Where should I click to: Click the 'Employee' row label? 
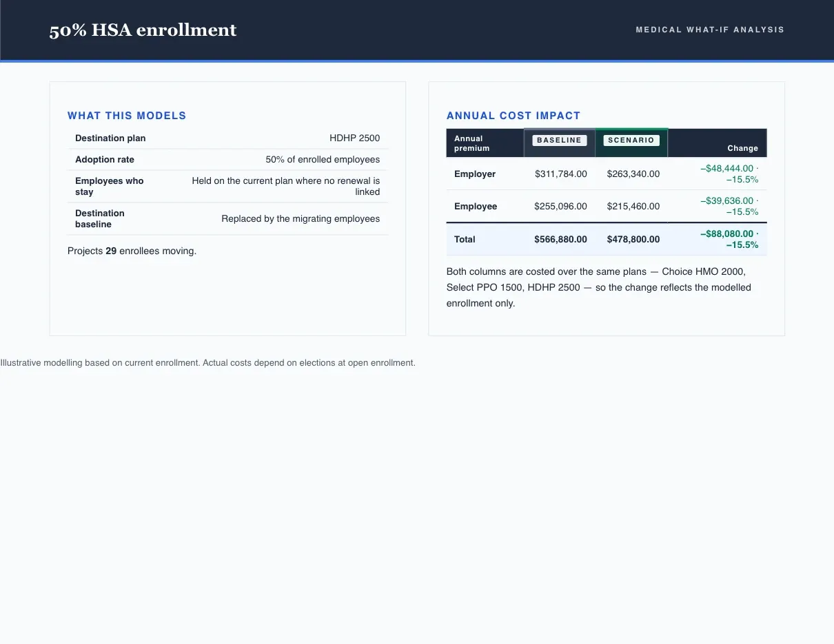click(x=476, y=207)
